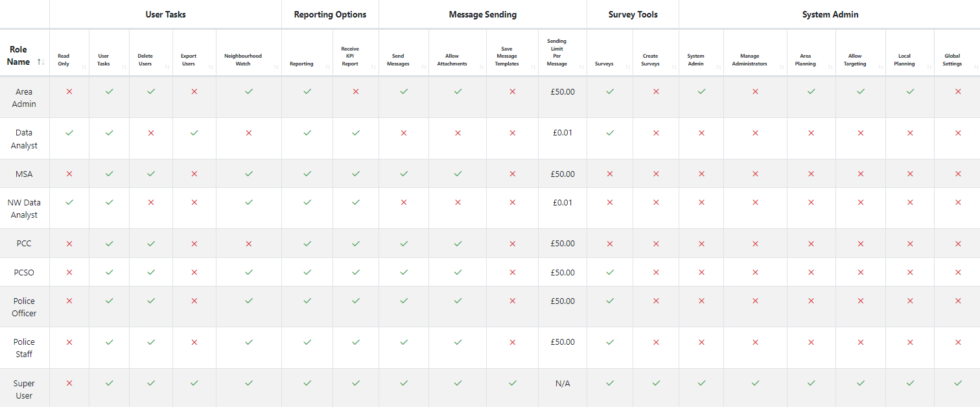Screen dimensions: 980x407
Task: Click the N/A sending limit for Super User
Action: click(563, 384)
